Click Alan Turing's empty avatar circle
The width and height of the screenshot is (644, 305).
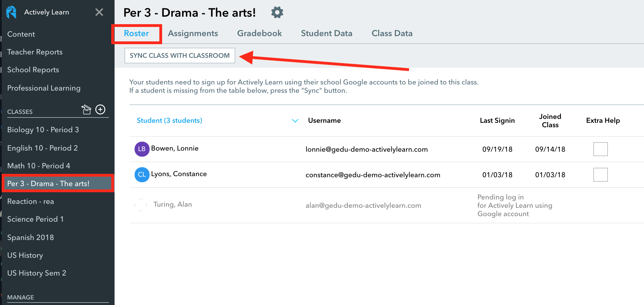(141, 205)
